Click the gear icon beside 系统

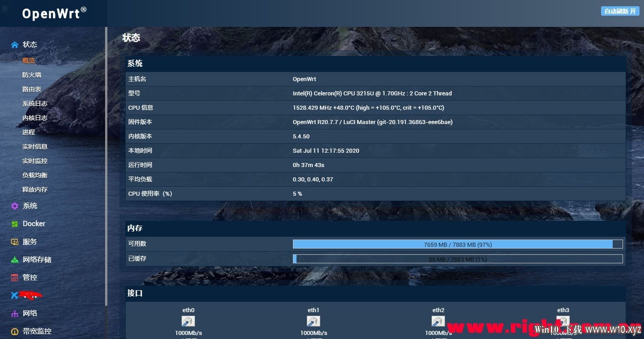point(15,206)
